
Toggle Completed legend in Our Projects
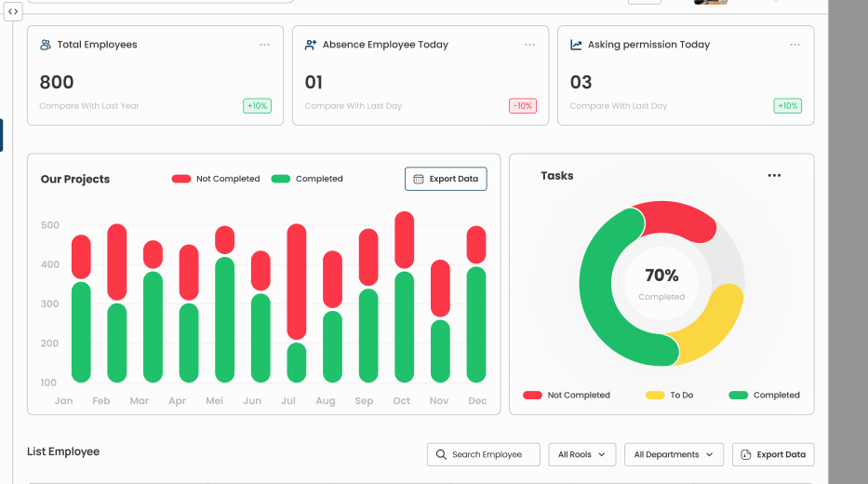coord(307,179)
